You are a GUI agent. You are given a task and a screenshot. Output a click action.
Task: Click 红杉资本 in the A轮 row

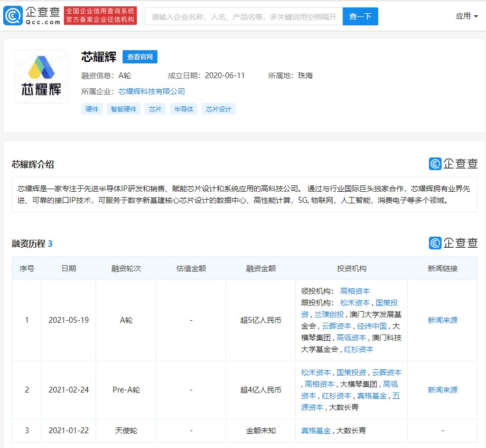[x=359, y=349]
